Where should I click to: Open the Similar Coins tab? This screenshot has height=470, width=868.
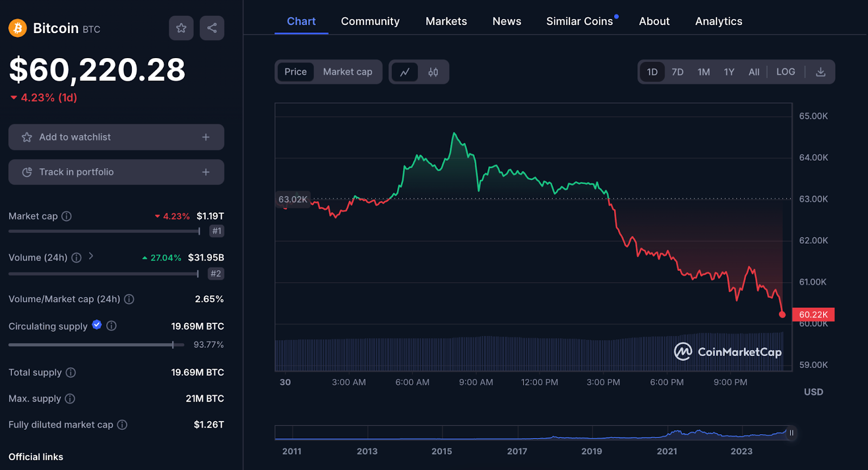(580, 21)
